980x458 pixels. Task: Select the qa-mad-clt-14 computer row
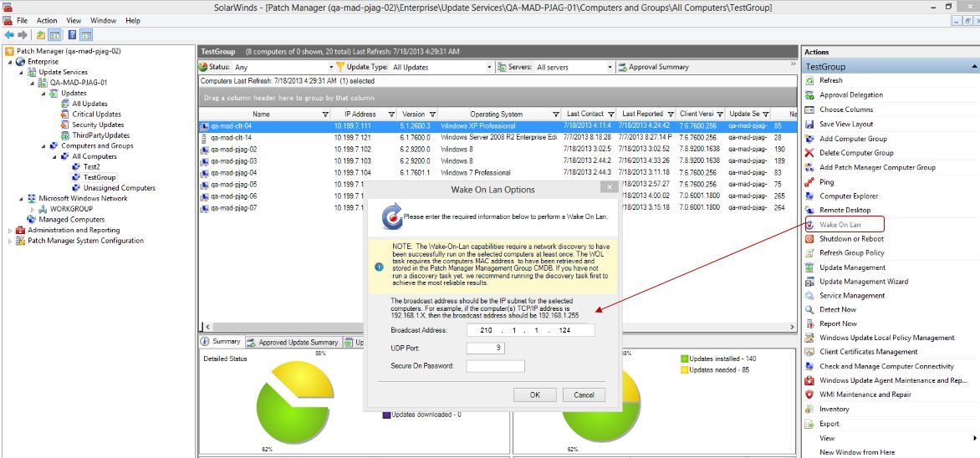coord(498,137)
